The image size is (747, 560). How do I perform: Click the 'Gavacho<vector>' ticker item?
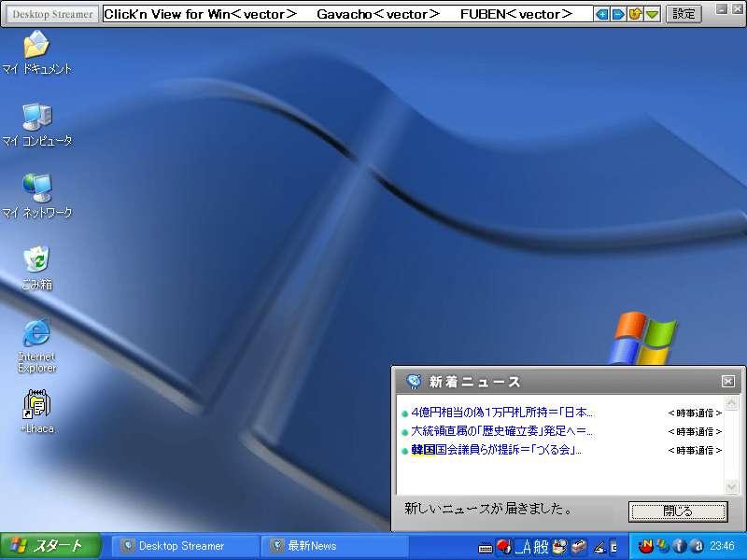pyautogui.click(x=378, y=14)
